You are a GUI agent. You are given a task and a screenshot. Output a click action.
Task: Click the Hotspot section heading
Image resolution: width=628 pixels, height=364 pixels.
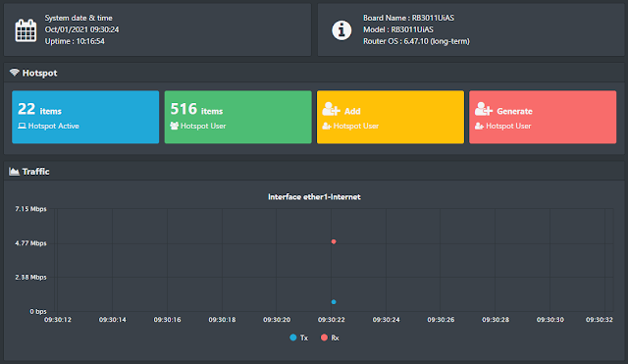click(x=39, y=73)
